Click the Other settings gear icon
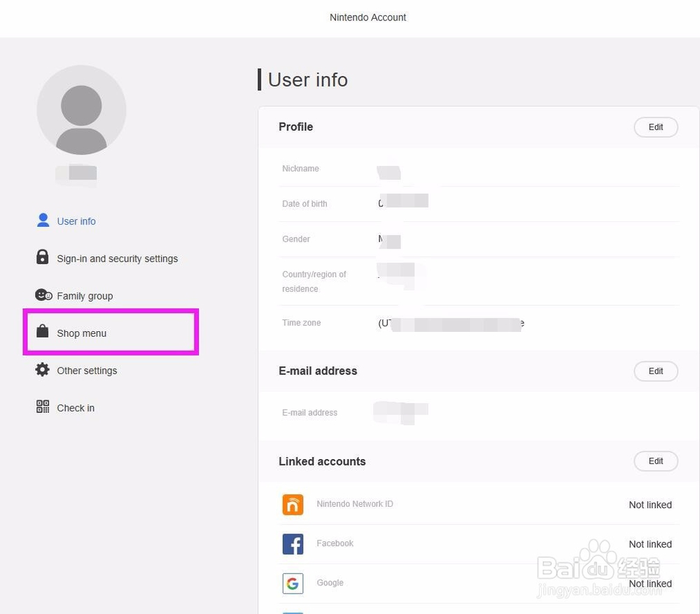 [43, 369]
